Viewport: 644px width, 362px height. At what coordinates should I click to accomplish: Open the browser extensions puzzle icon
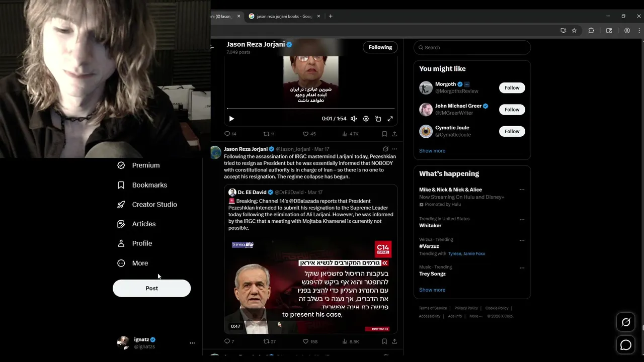[591, 31]
